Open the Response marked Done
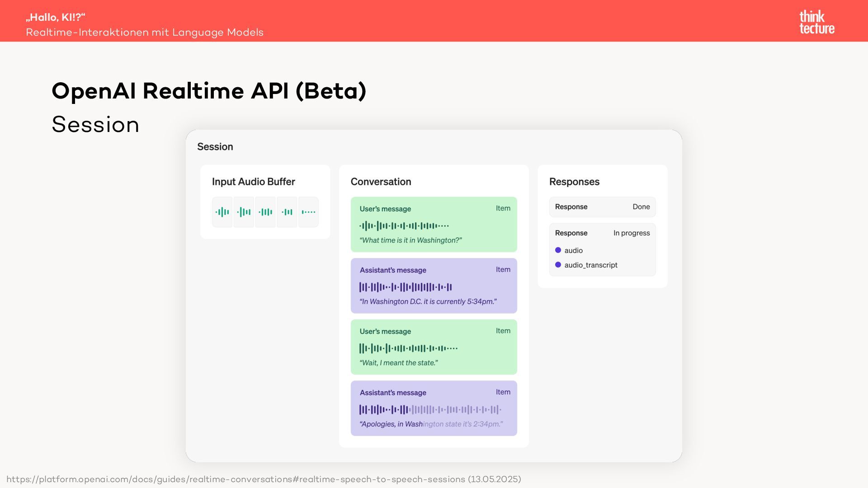 (x=602, y=207)
